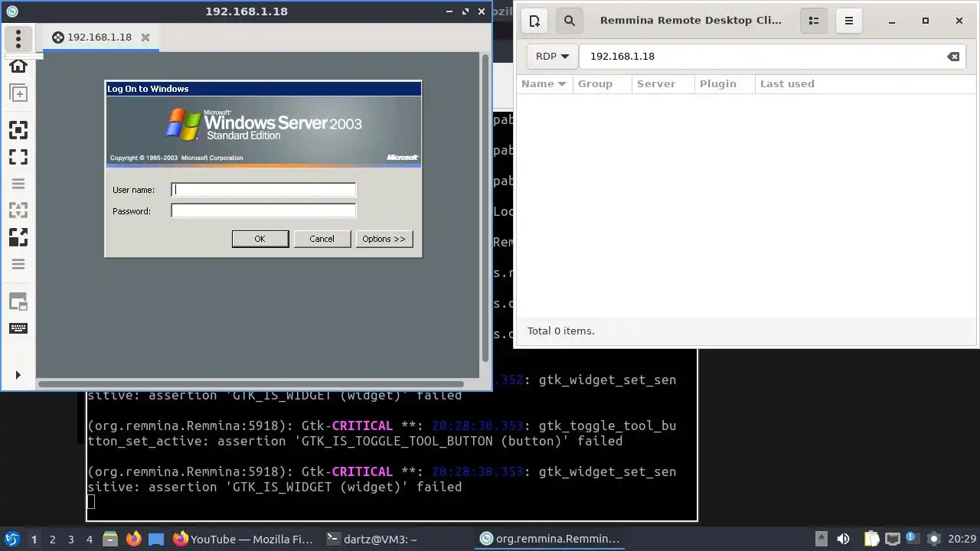Sort by the Name column
980x551 pixels.
pyautogui.click(x=545, y=84)
